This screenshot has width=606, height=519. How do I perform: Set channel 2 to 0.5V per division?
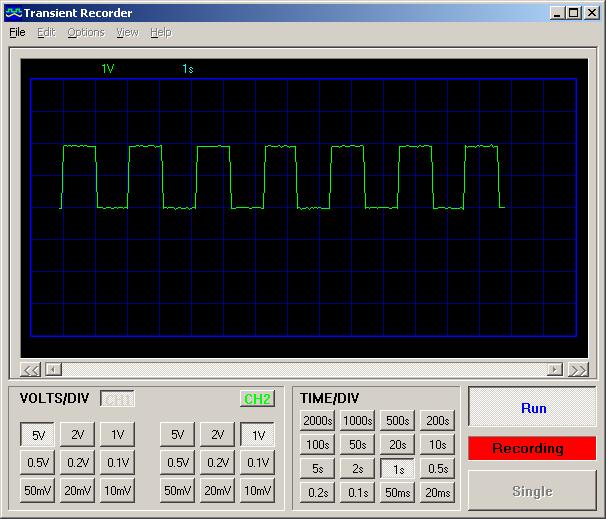(177, 463)
